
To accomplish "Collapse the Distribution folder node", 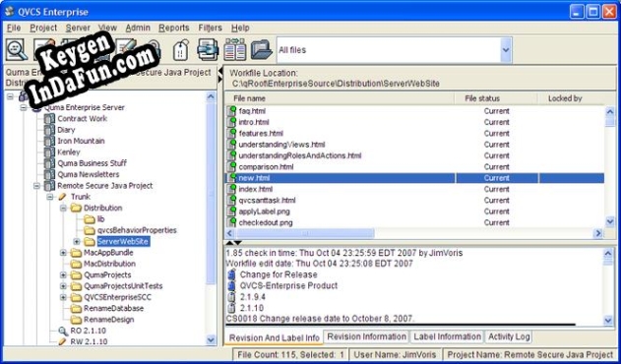I will point(63,208).
